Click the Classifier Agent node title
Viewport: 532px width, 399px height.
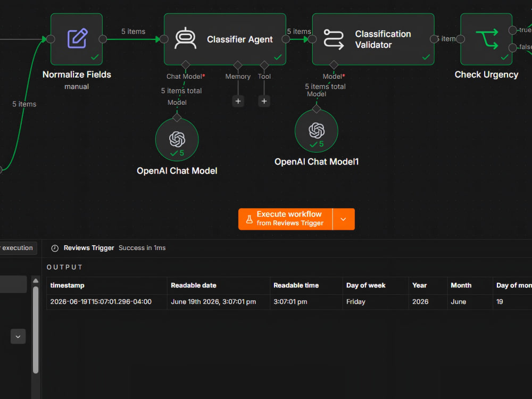(239, 39)
